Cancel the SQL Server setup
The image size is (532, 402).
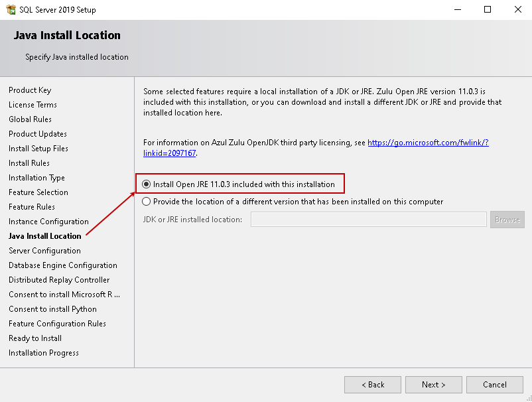[495, 385]
